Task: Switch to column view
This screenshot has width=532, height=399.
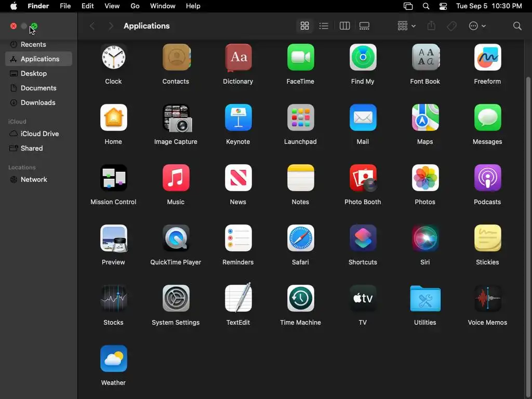Action: click(x=344, y=26)
